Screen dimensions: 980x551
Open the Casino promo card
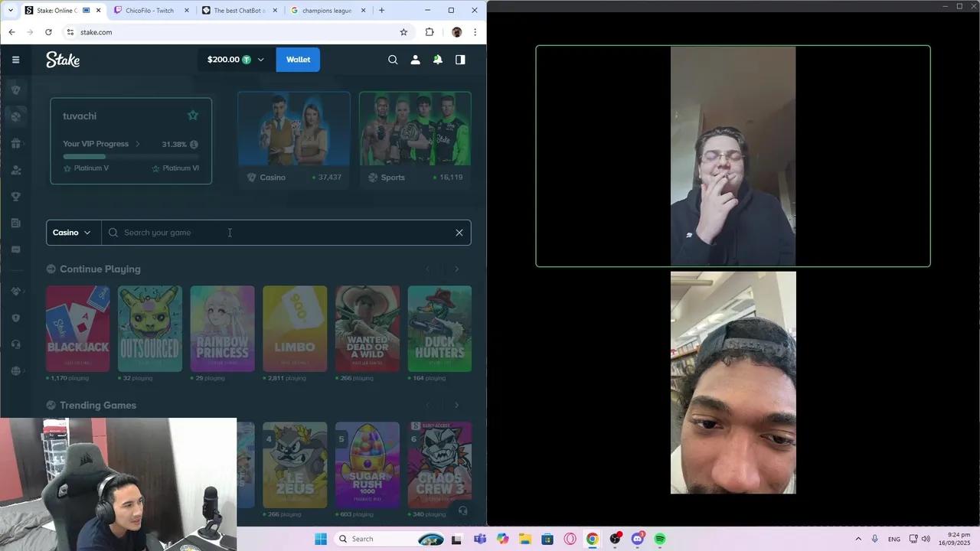point(294,139)
